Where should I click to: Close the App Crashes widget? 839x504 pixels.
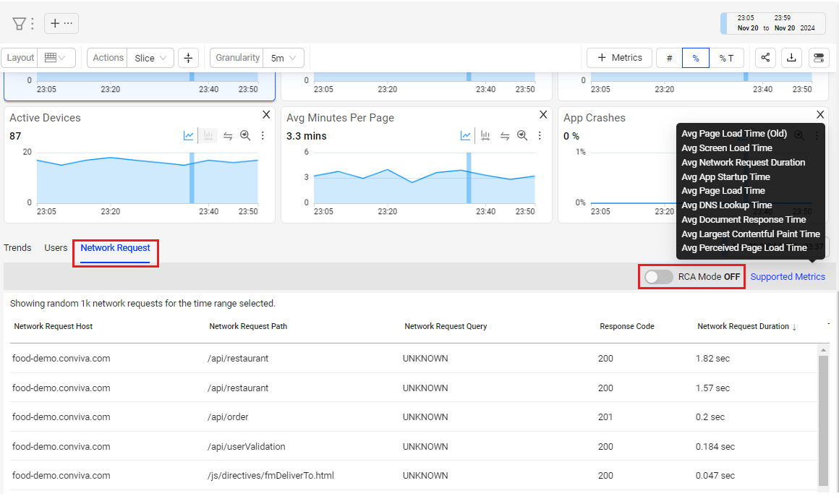(820, 115)
